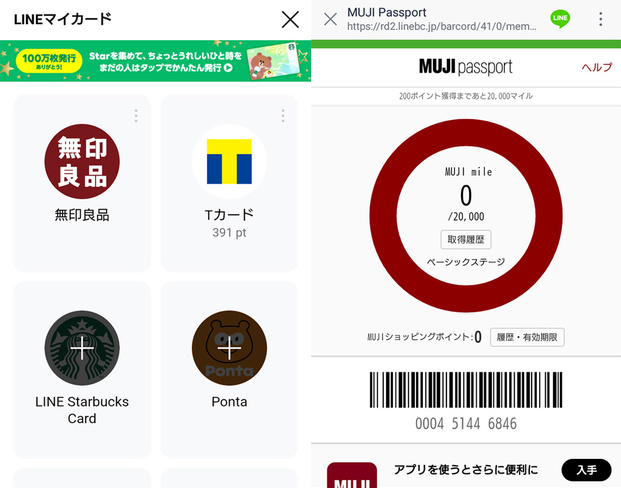
Task: Open the browser three-dot overflow menu
Action: point(601,19)
